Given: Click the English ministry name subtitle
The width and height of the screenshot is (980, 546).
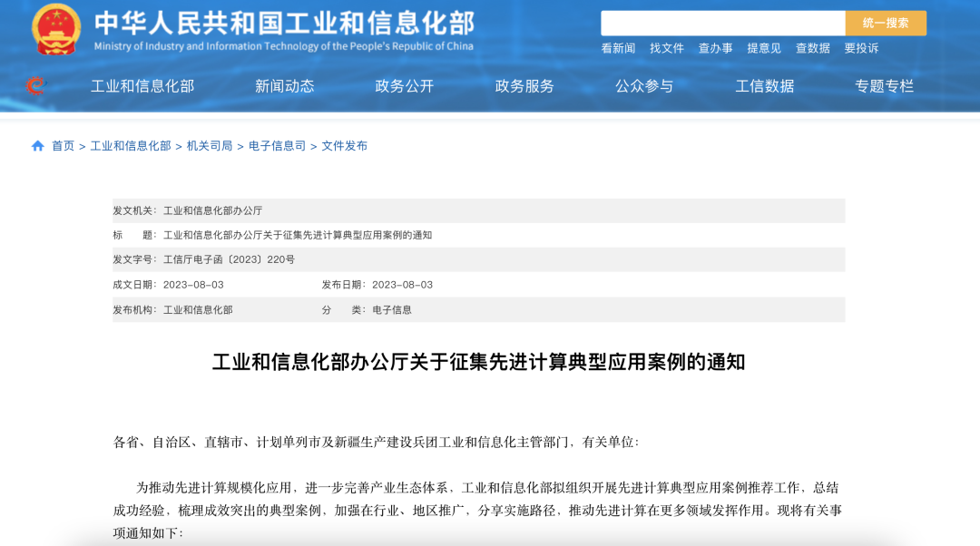Looking at the screenshot, I should pos(284,46).
